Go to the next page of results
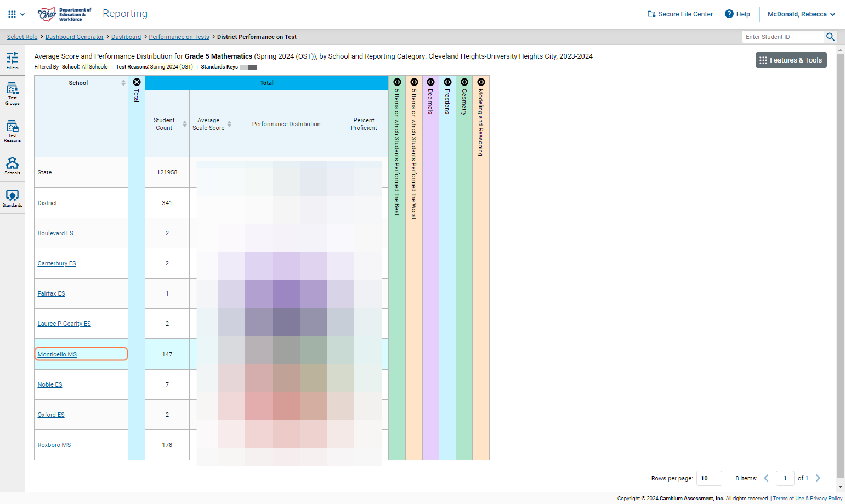 point(818,478)
